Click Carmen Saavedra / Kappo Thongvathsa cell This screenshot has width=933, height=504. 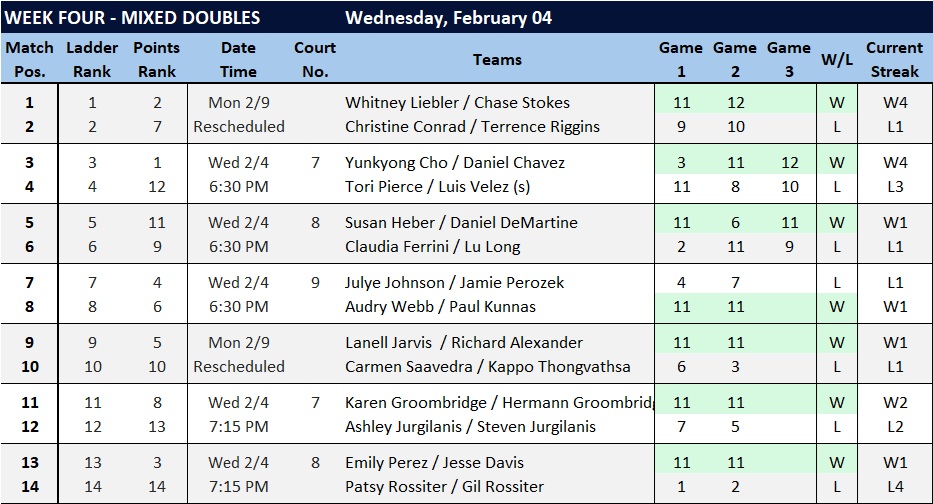(488, 367)
